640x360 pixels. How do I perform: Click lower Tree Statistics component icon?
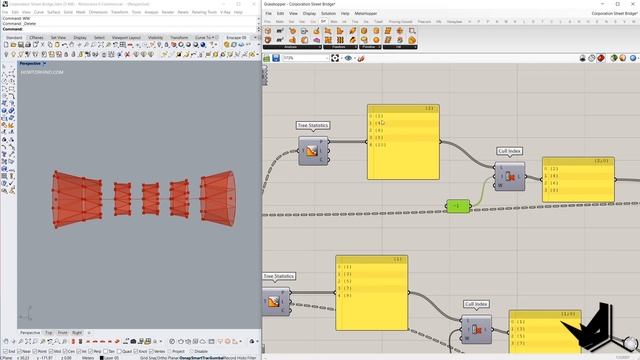click(273, 302)
